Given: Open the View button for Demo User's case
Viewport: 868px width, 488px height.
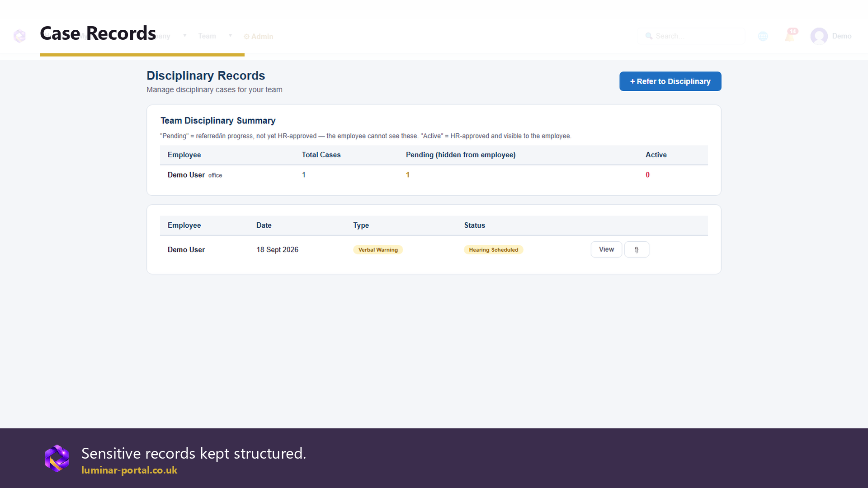Looking at the screenshot, I should tap(606, 249).
